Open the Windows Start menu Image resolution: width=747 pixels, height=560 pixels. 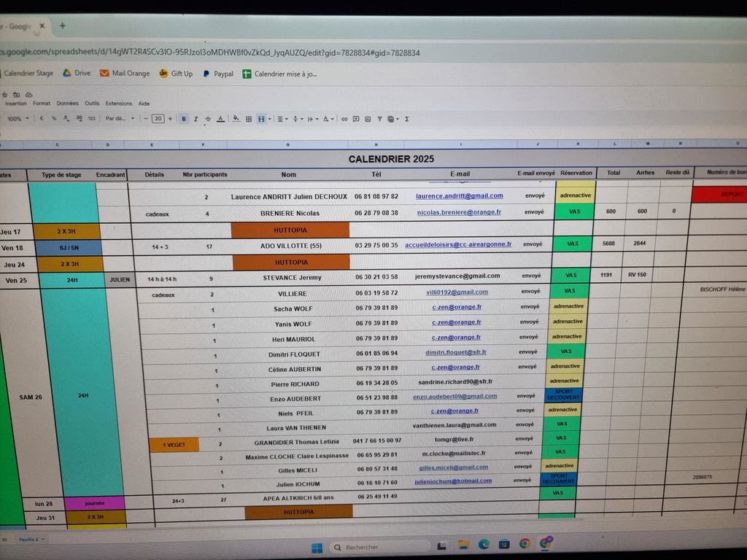pyautogui.click(x=317, y=548)
